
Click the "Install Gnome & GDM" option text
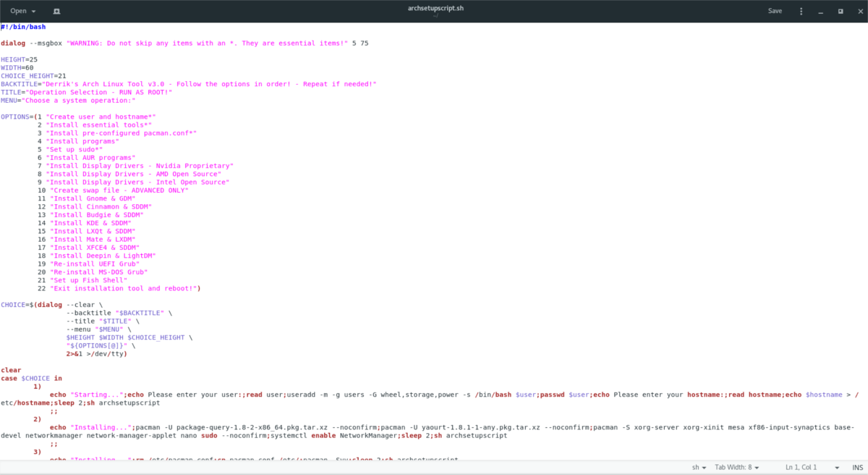[94, 198]
